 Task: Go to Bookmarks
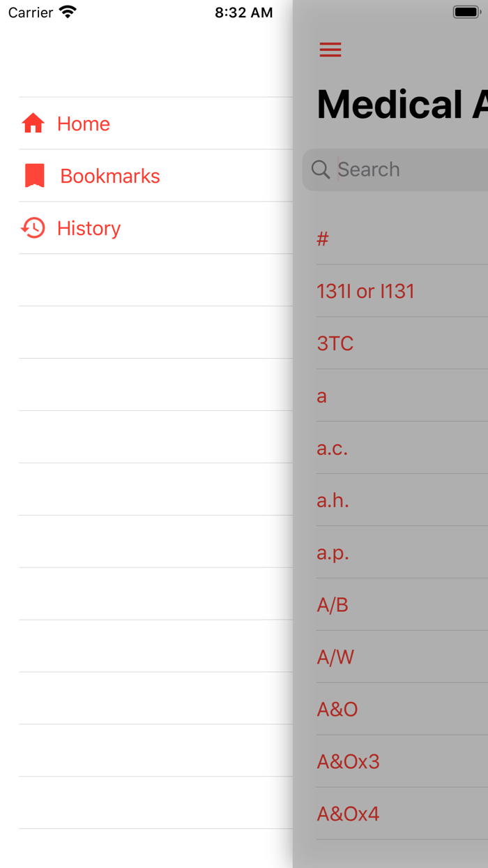pyautogui.click(x=109, y=176)
